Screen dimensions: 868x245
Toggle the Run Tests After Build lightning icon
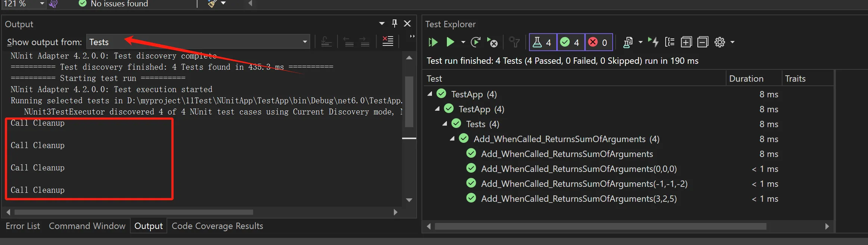653,42
